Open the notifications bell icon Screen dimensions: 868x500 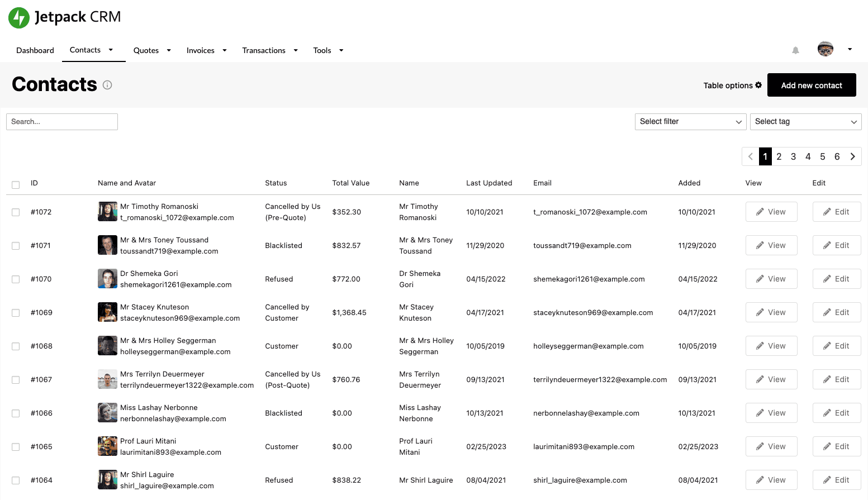[795, 50]
